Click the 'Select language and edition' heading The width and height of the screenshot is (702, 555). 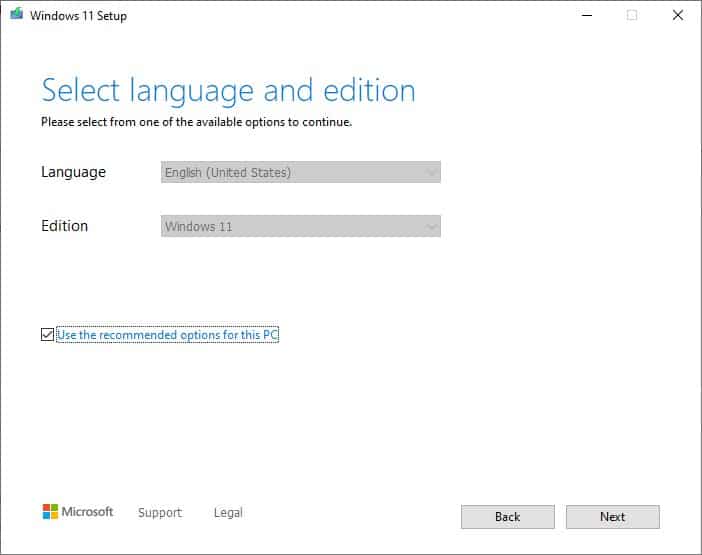228,91
